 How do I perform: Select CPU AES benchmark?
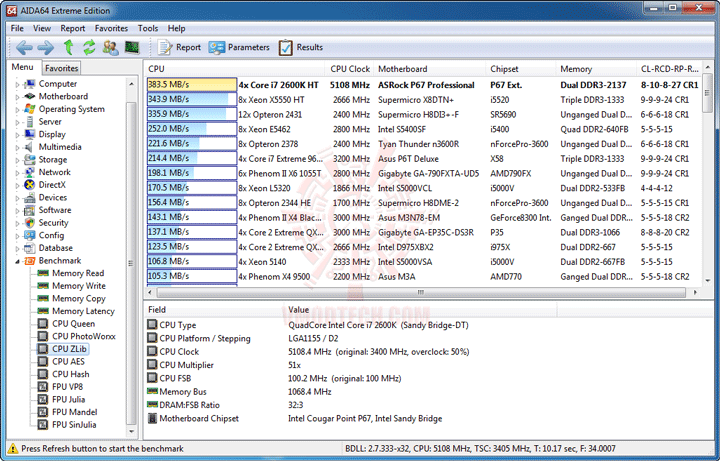click(68, 361)
